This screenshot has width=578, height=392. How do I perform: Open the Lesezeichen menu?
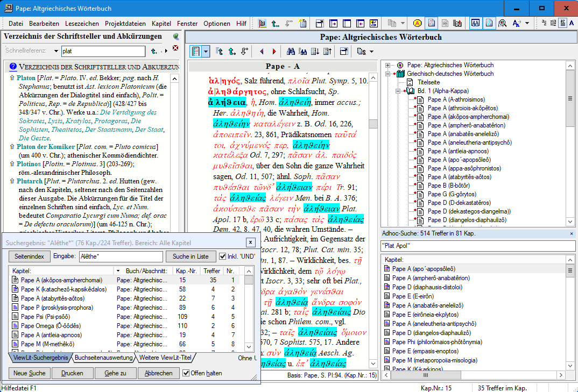point(82,24)
